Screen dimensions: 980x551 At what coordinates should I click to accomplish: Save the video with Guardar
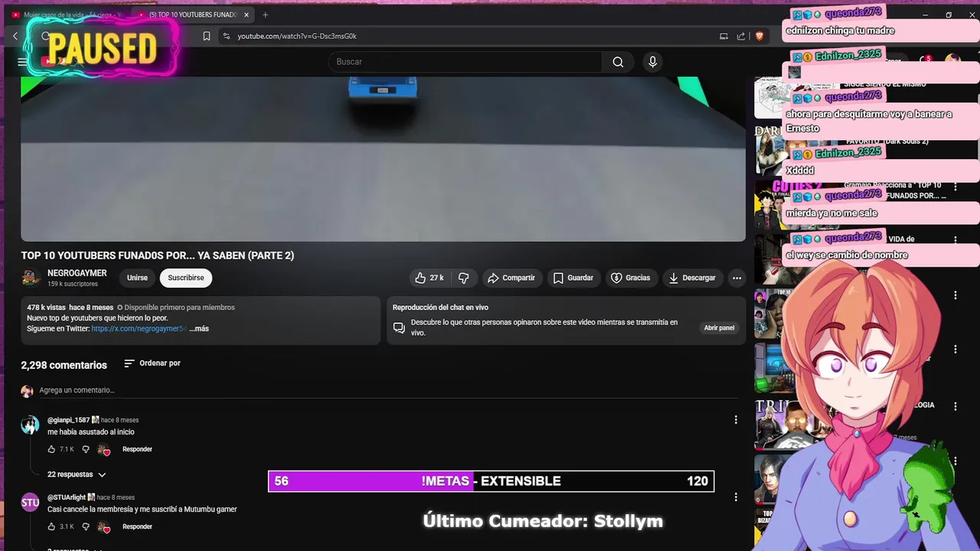tap(573, 278)
